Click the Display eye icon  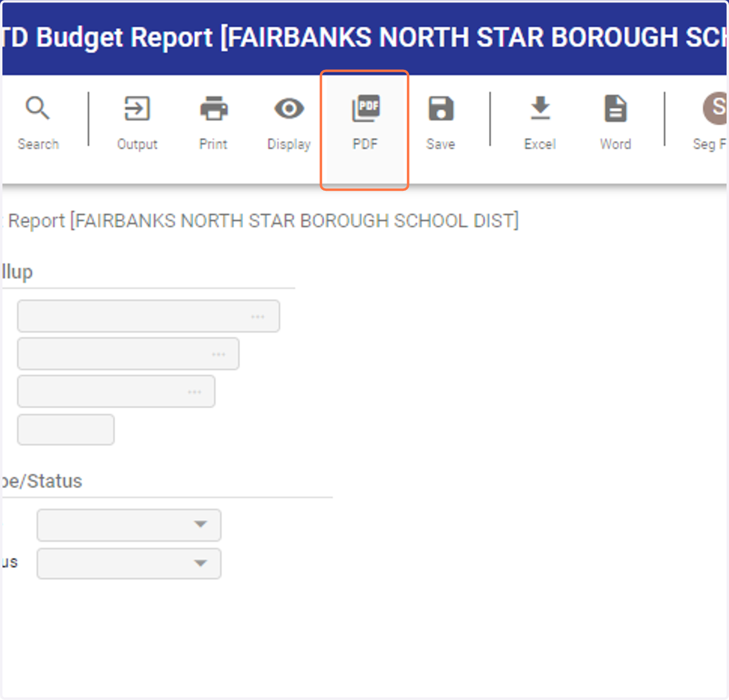289,109
